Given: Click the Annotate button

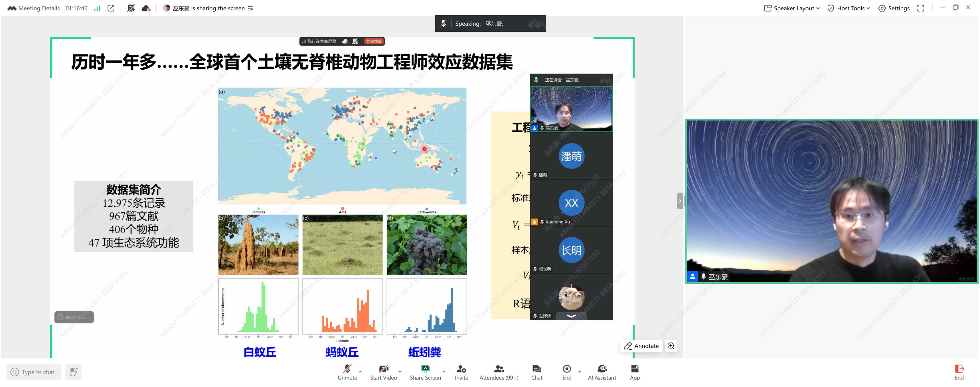Looking at the screenshot, I should (x=641, y=346).
